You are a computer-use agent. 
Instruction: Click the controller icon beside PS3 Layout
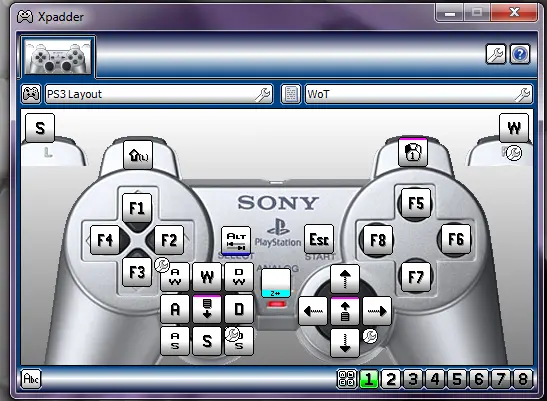[x=31, y=94]
